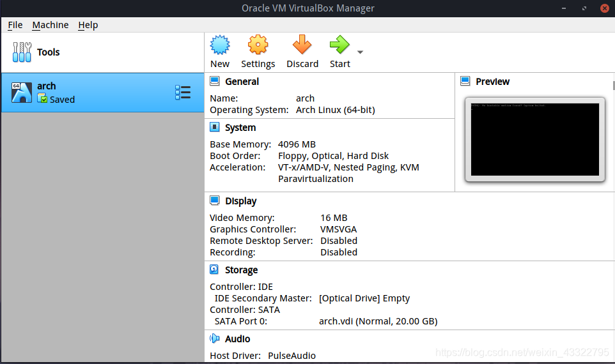This screenshot has height=364, width=615.
Task: Minimize the VirtualBox Manager window
Action: coord(564,8)
